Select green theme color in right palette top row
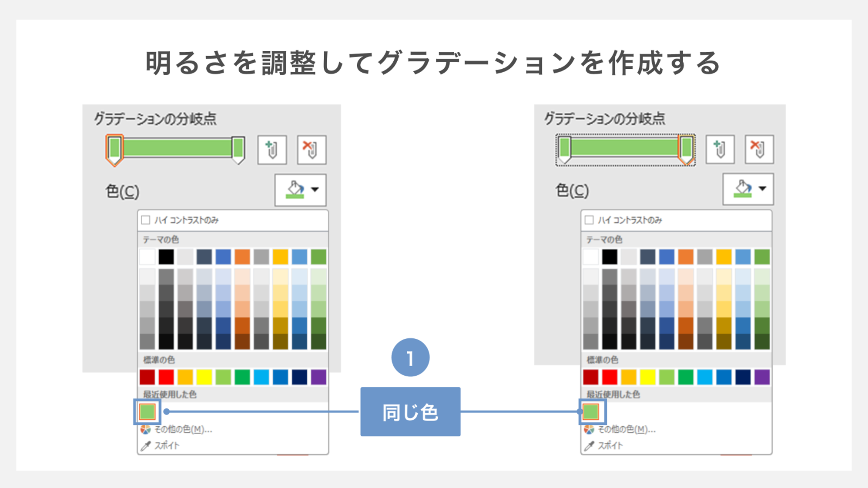 (x=762, y=257)
